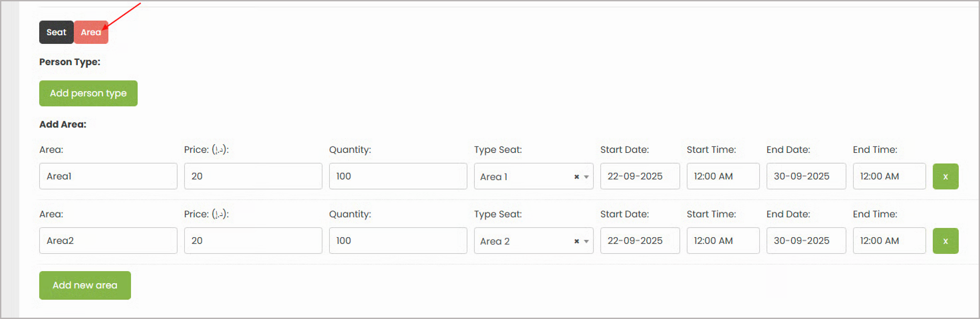Remove the Area2 row with x button

tap(945, 241)
